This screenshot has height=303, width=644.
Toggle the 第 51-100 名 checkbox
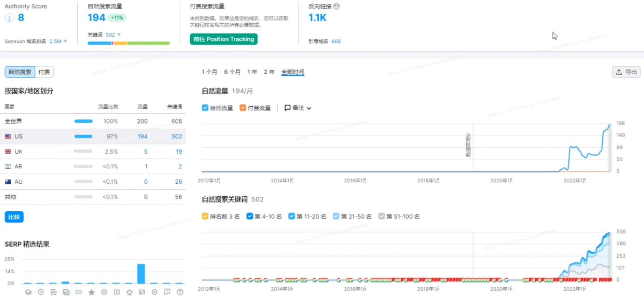382,216
